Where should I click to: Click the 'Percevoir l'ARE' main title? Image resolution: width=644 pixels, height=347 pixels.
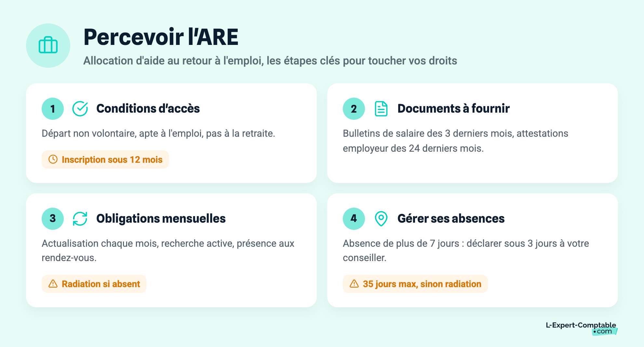point(161,37)
